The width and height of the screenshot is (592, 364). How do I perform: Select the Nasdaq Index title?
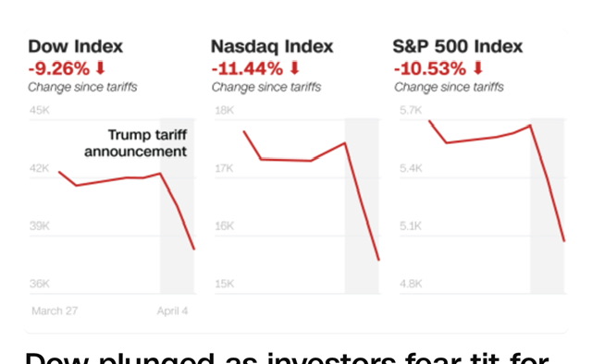[272, 46]
